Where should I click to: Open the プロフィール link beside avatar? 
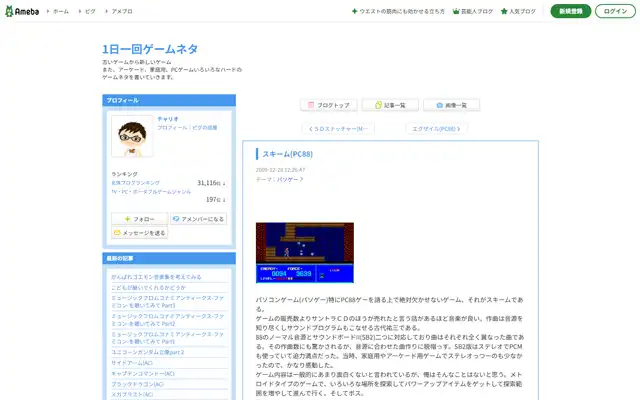[172, 128]
